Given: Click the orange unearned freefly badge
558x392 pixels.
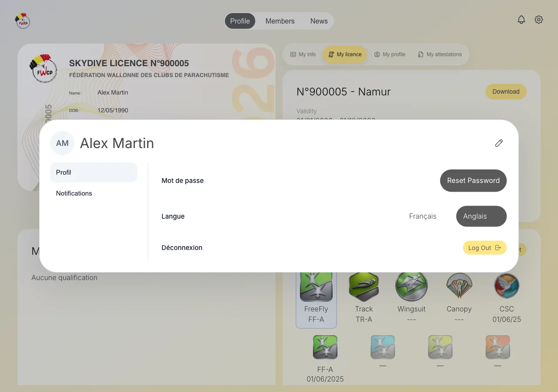Looking at the screenshot, I should pos(498,347).
